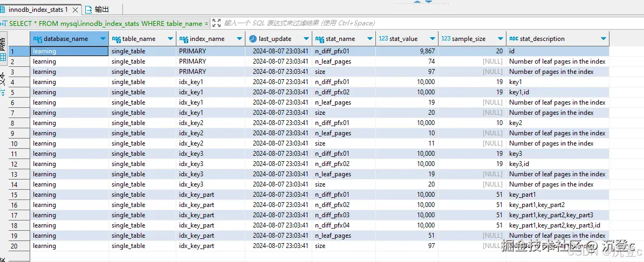Select the stat_description cell 'key3,id'
This screenshot has height=262, width=644.
tap(558, 164)
